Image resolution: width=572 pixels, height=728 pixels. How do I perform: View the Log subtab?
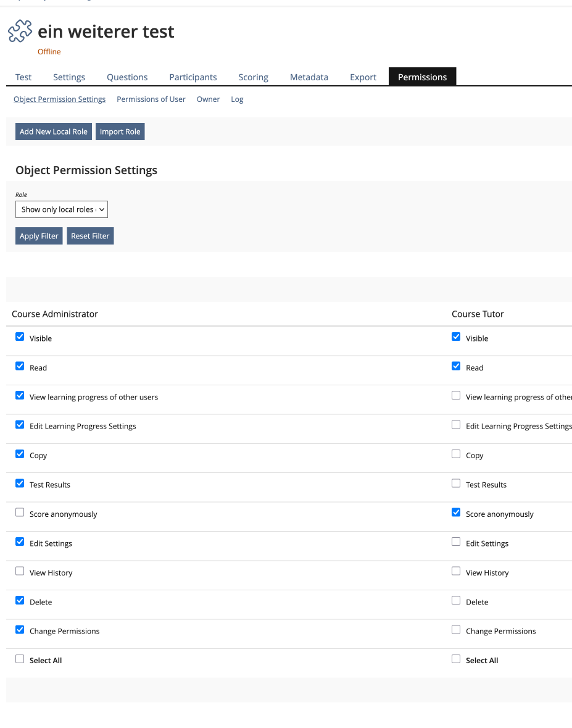pos(237,99)
